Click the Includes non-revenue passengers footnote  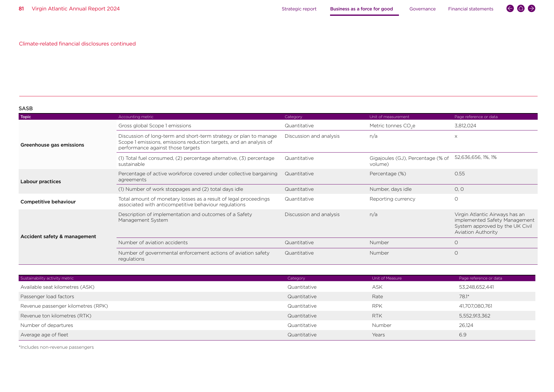coord(56,347)
